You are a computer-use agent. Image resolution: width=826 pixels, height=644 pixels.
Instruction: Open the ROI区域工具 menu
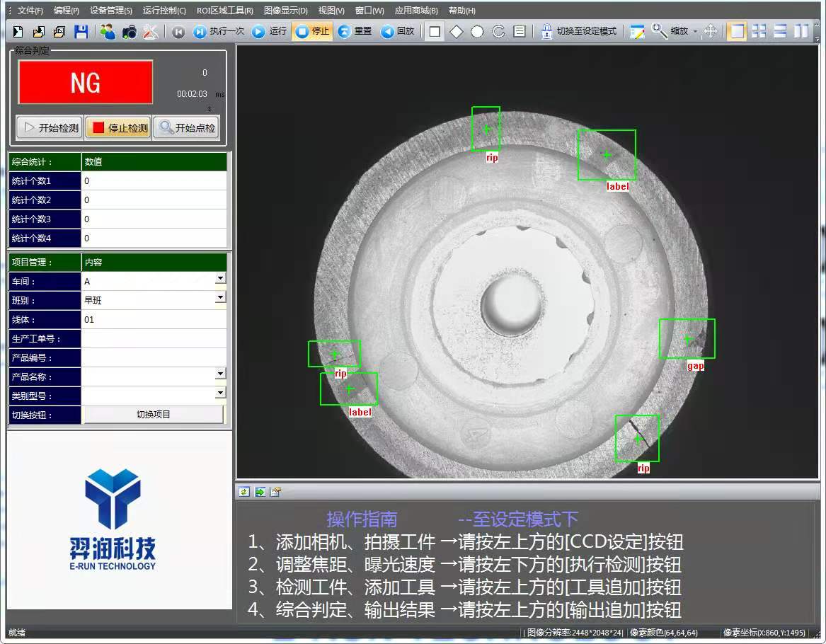(224, 11)
